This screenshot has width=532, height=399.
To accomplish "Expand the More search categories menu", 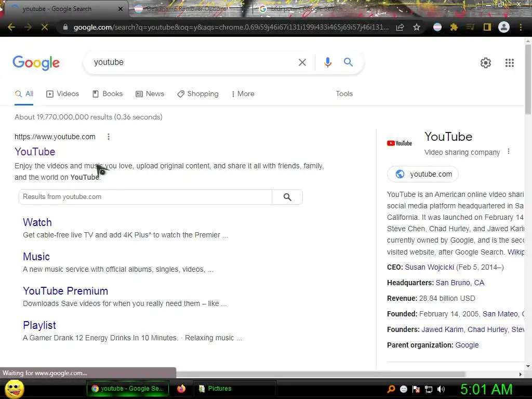I will 243,94.
